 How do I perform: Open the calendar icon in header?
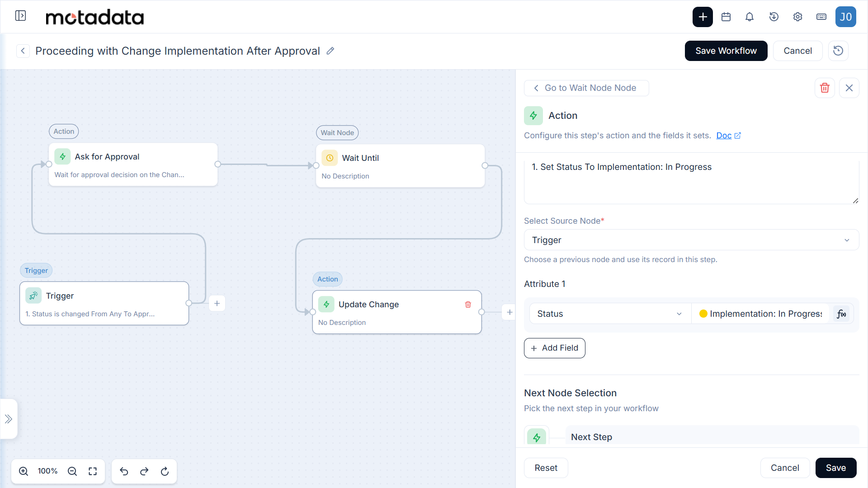726,17
